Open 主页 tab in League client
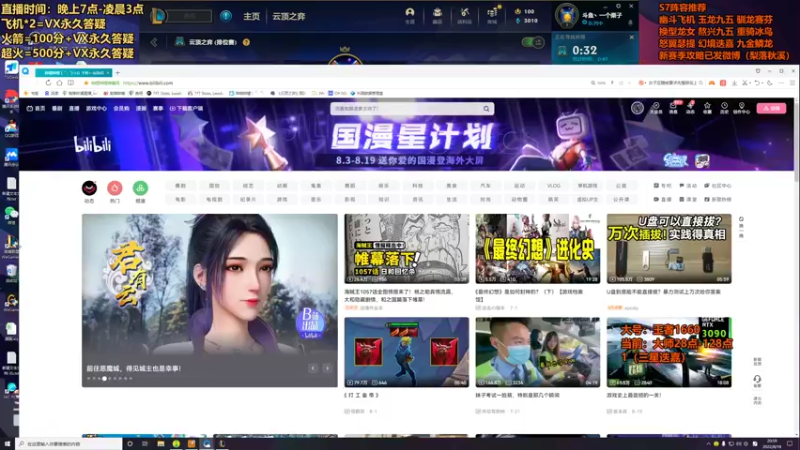The image size is (800, 450). coord(251,16)
